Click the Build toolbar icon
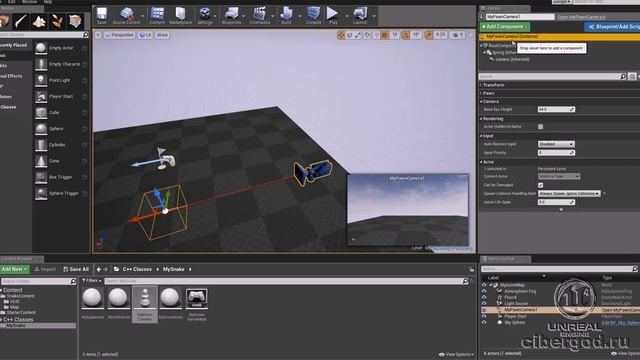640x360 pixels. 286,16
